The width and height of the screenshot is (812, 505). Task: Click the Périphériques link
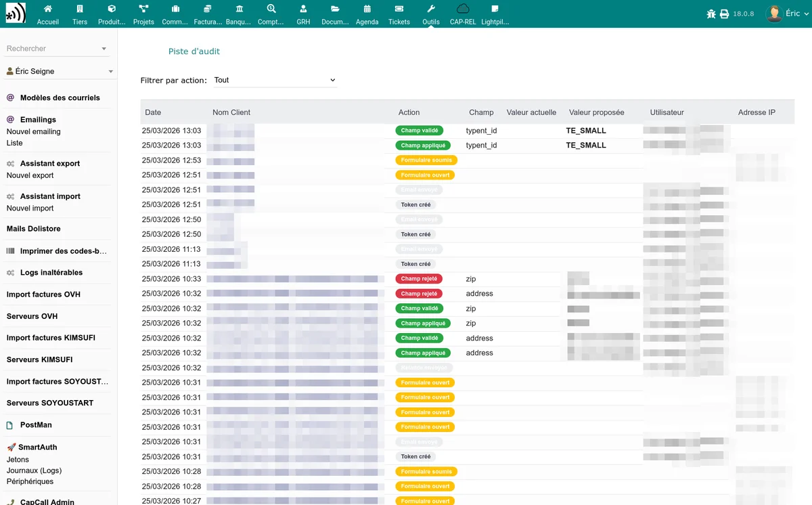30,481
